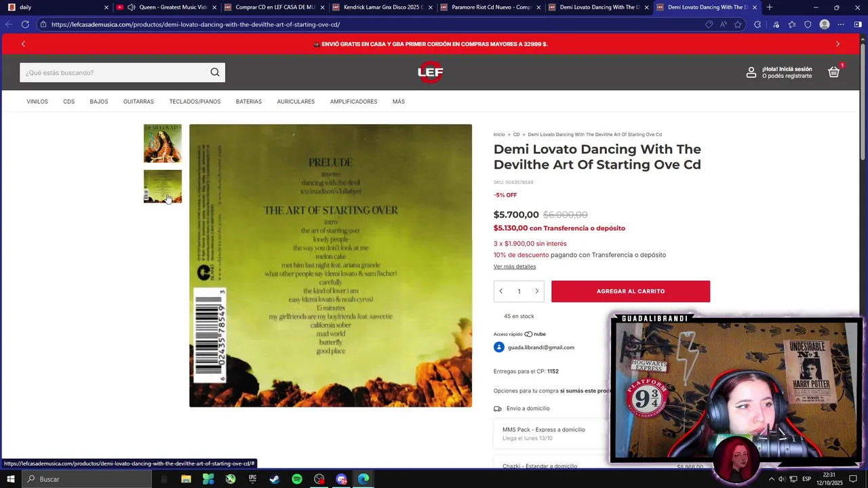
Task: Click the browser address bar URL
Action: tap(195, 24)
